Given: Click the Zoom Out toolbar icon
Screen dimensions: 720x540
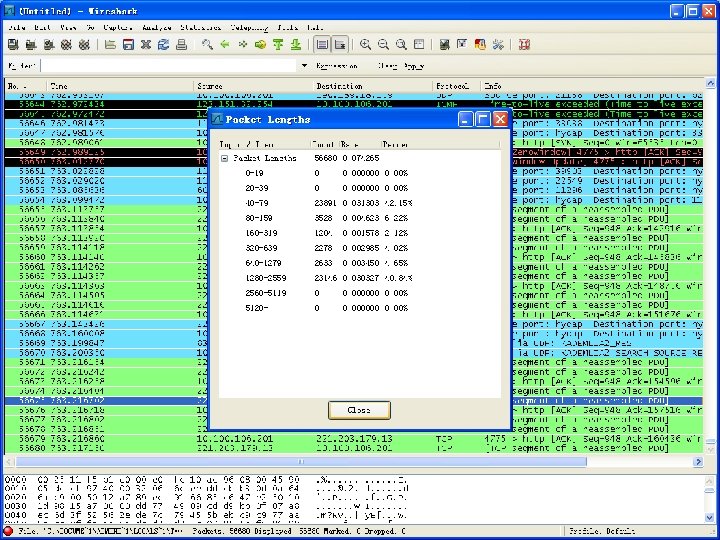Looking at the screenshot, I should 383,45.
